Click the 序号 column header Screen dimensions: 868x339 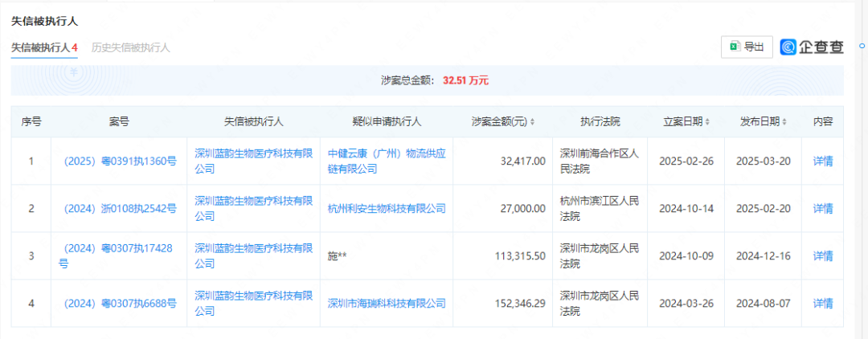pos(31,121)
